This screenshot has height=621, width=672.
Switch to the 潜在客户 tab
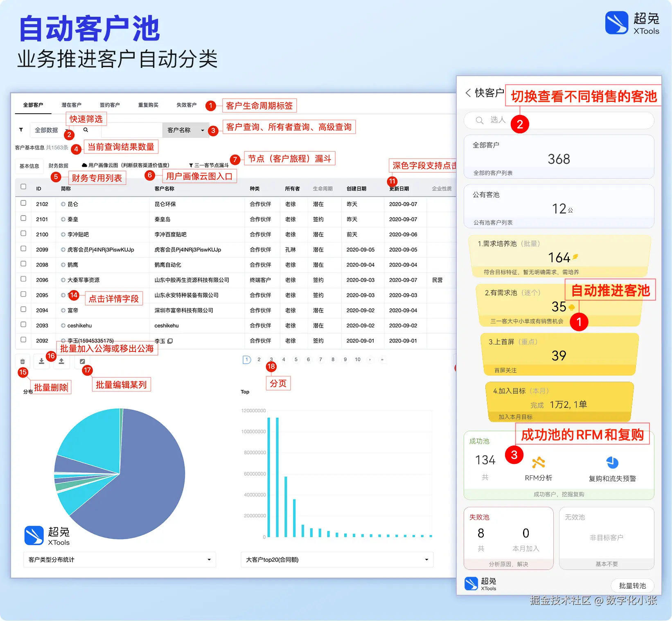pyautogui.click(x=71, y=105)
